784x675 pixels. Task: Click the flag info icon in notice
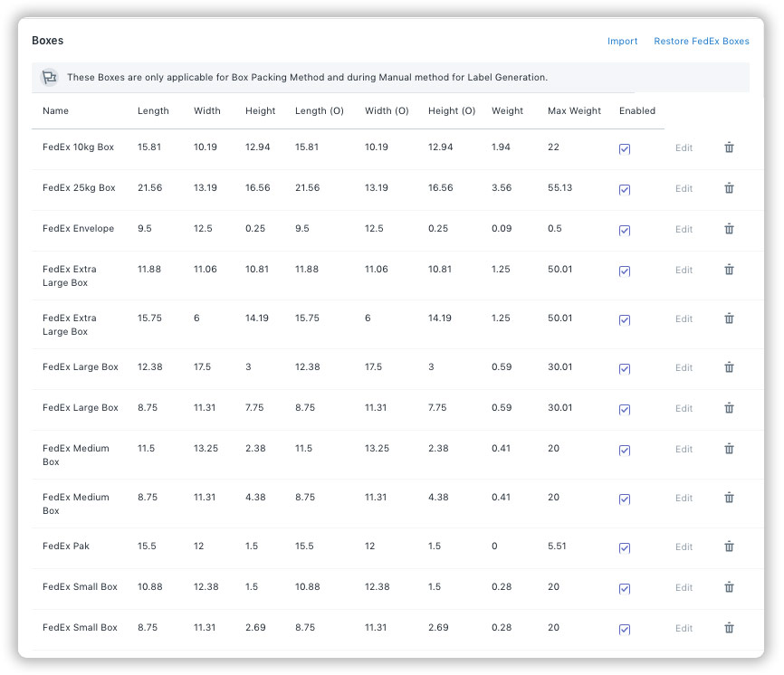tap(49, 78)
